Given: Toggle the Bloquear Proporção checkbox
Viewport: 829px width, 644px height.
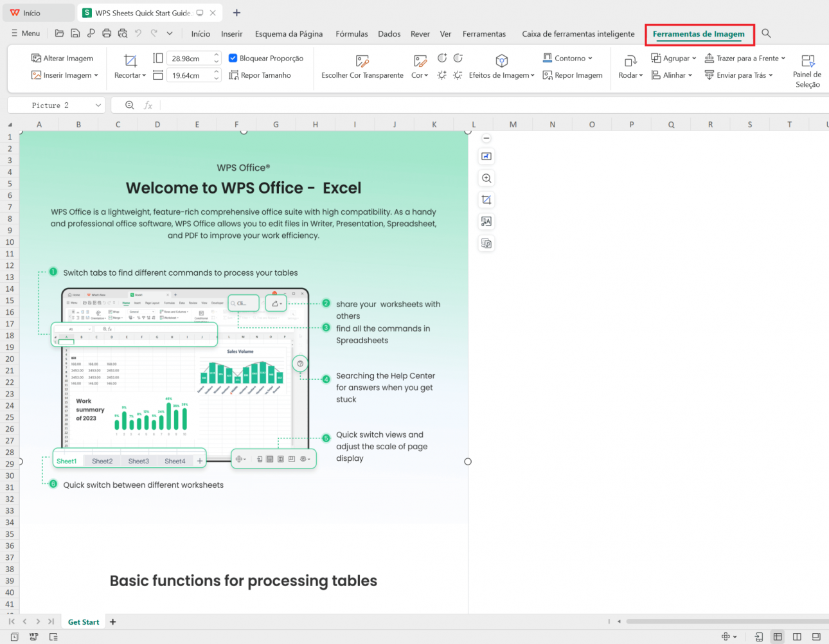Looking at the screenshot, I should (x=233, y=58).
